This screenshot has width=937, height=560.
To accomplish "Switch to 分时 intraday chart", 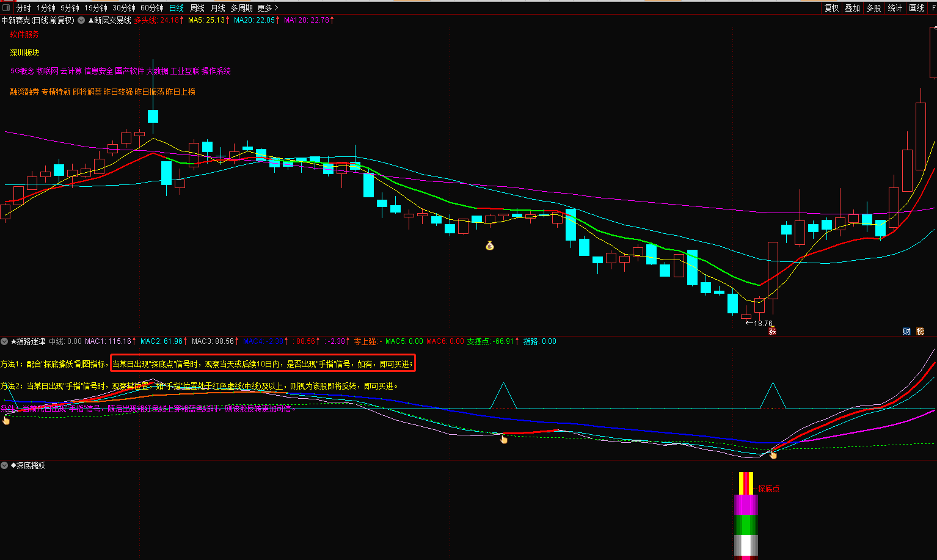I will click(x=23, y=8).
